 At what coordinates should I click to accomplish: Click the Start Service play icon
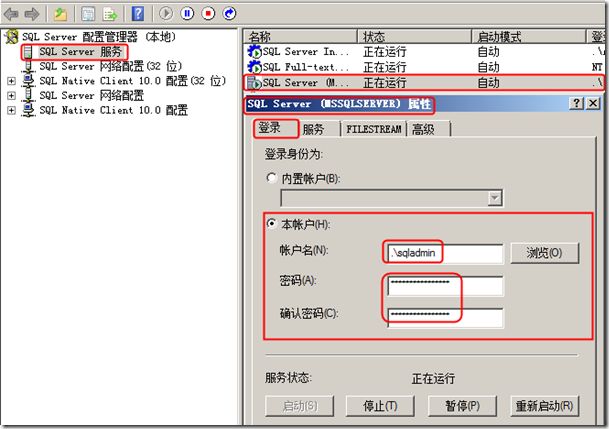[166, 13]
